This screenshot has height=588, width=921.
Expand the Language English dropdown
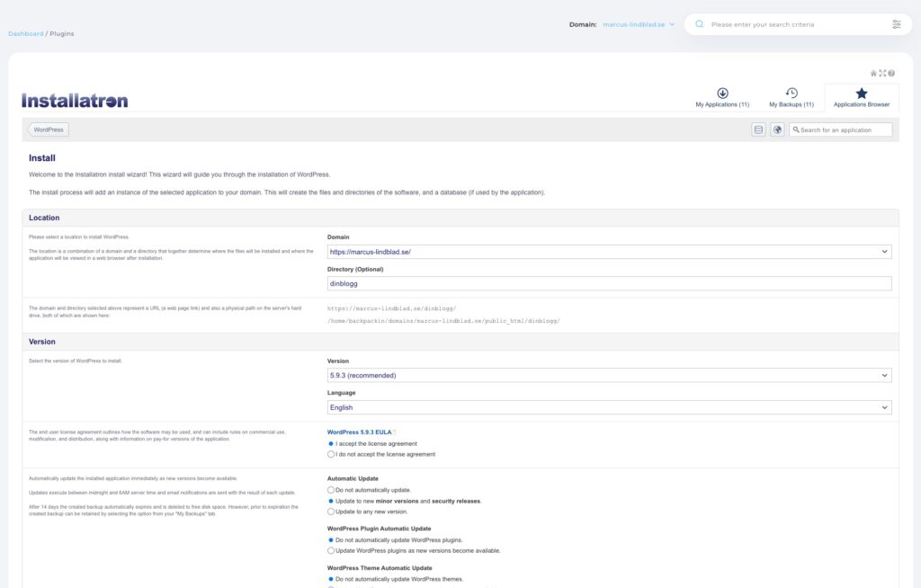tap(609, 407)
